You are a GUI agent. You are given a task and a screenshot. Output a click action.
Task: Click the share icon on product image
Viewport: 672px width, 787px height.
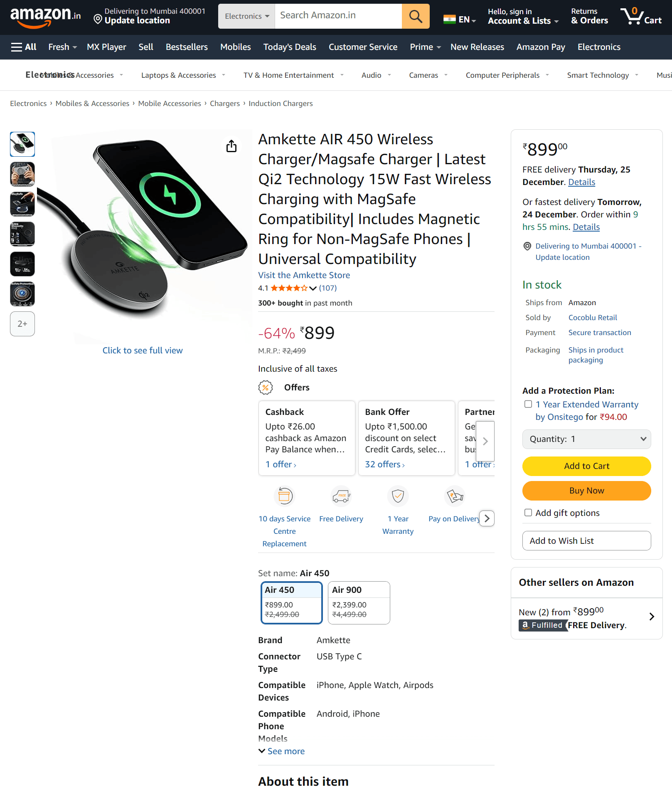point(231,146)
